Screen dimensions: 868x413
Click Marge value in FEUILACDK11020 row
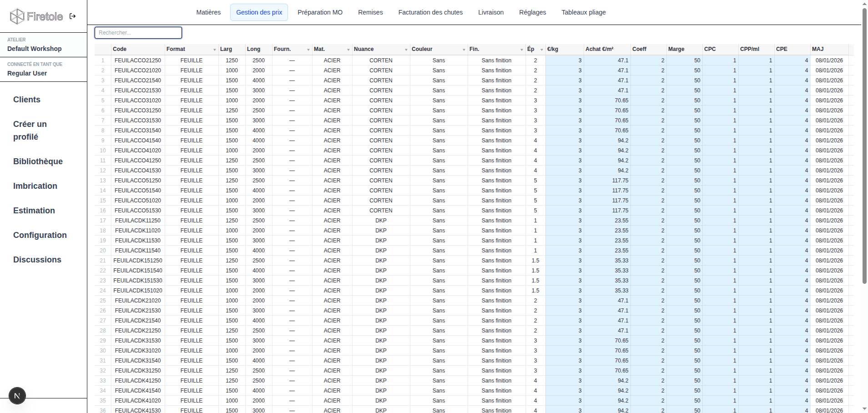pos(685,231)
